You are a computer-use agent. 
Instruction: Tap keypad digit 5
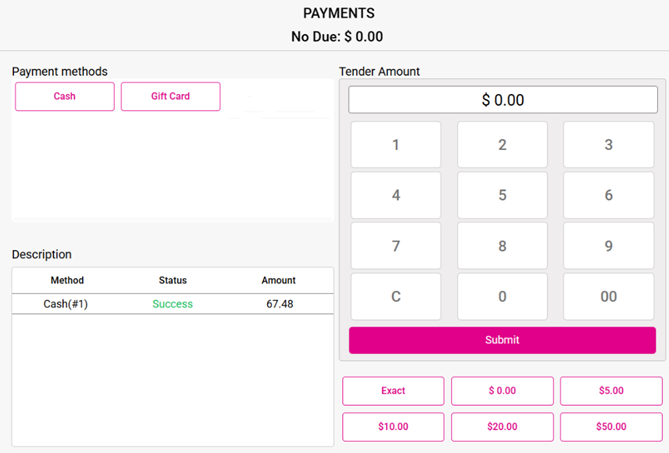[x=502, y=195]
